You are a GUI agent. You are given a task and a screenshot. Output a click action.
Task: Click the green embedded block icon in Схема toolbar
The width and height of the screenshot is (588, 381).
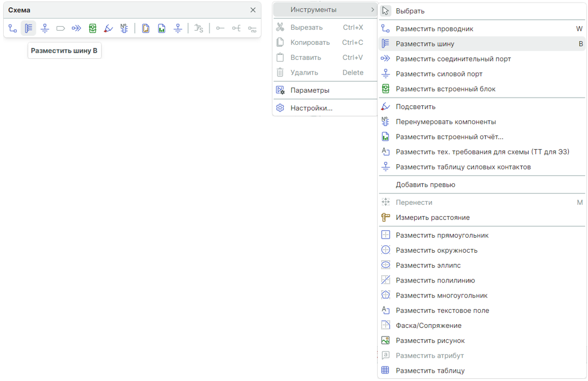(93, 28)
